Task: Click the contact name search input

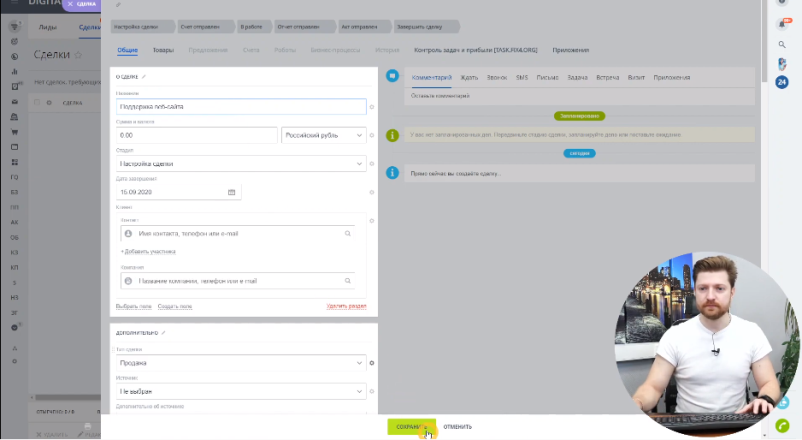Action: 238,233
